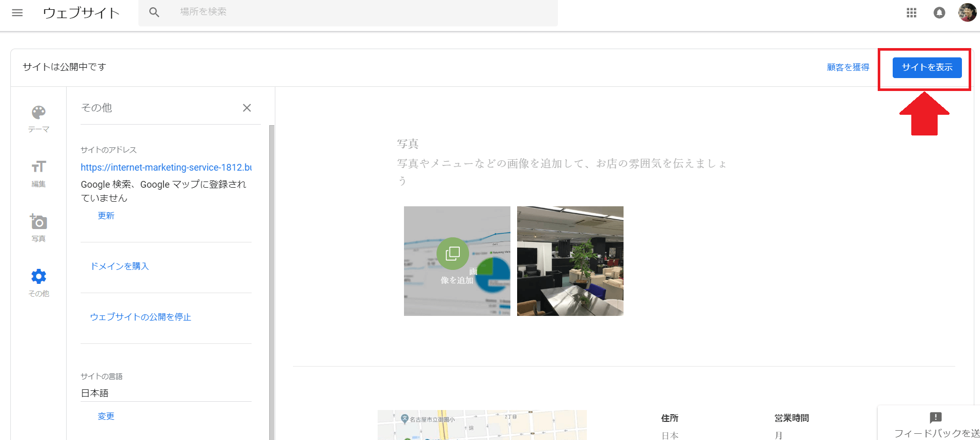Click the photo section description text

pyautogui.click(x=562, y=172)
